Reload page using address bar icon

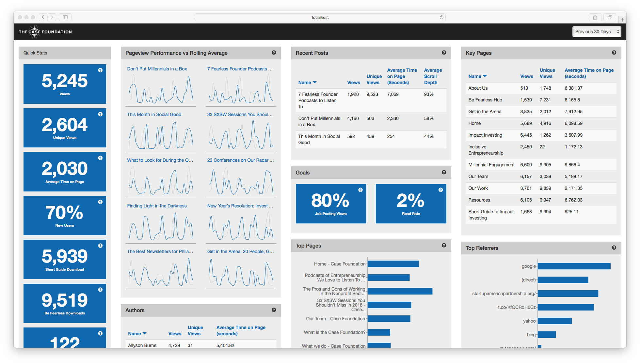pos(441,17)
